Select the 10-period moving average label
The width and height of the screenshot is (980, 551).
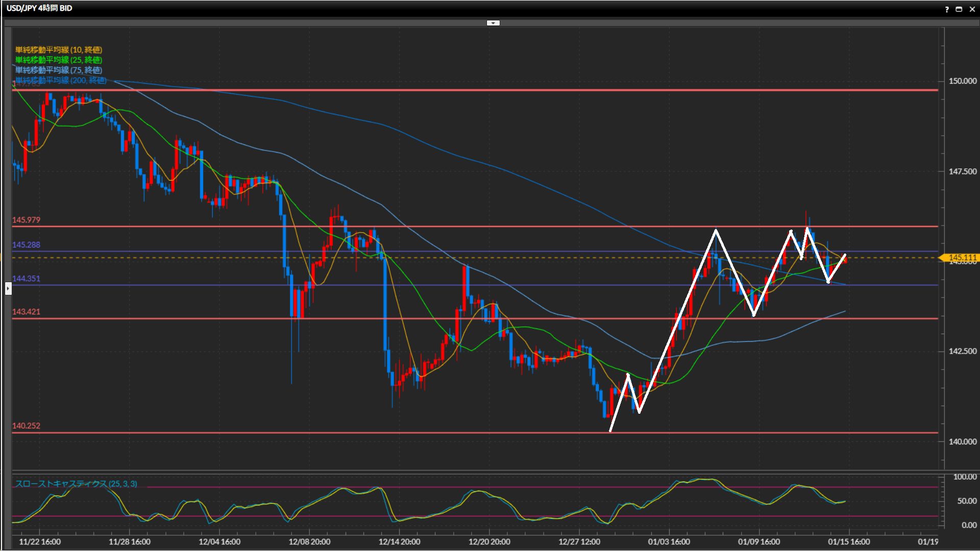(x=59, y=49)
